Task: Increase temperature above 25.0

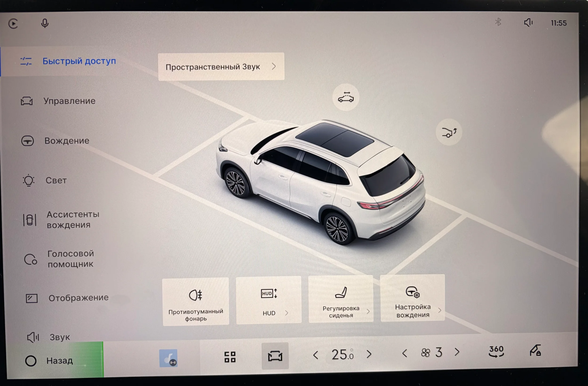Action: pos(369,354)
